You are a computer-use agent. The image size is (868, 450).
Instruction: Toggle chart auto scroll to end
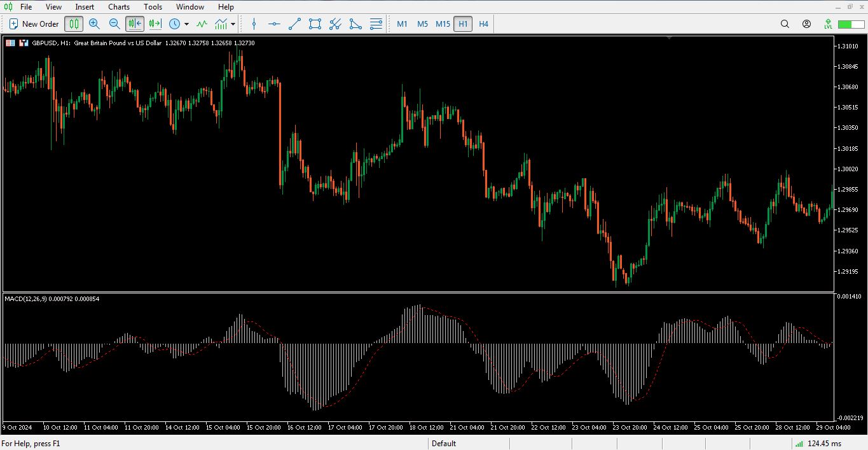[135, 24]
